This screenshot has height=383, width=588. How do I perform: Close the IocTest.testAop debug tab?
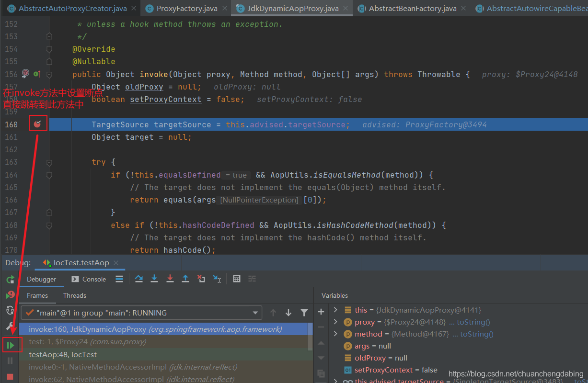(116, 262)
